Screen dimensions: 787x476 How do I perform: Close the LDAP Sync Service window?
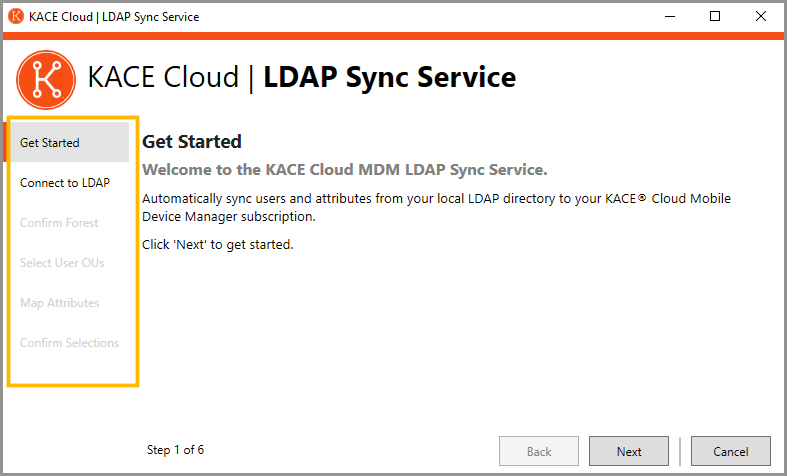click(x=761, y=17)
